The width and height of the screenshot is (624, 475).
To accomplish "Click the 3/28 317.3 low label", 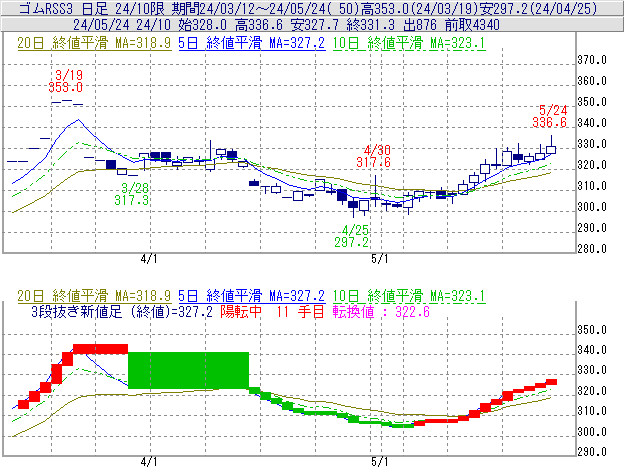I will tap(132, 194).
